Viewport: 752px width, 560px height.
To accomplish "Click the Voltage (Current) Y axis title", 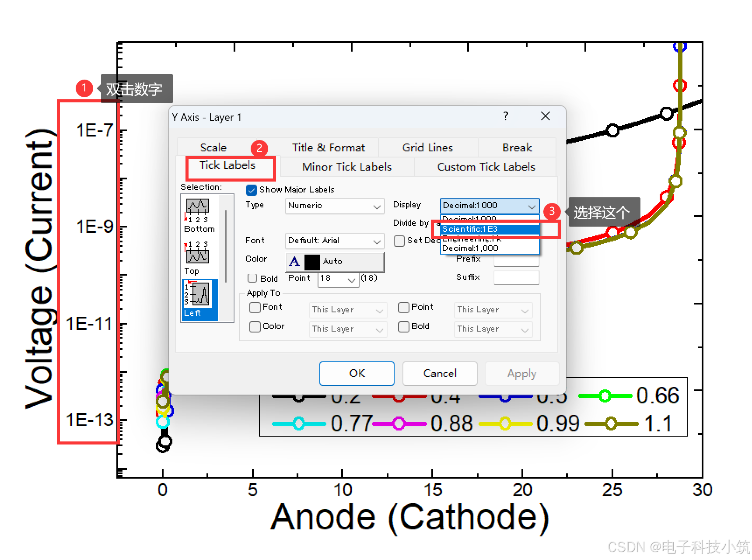I will 40,269.
